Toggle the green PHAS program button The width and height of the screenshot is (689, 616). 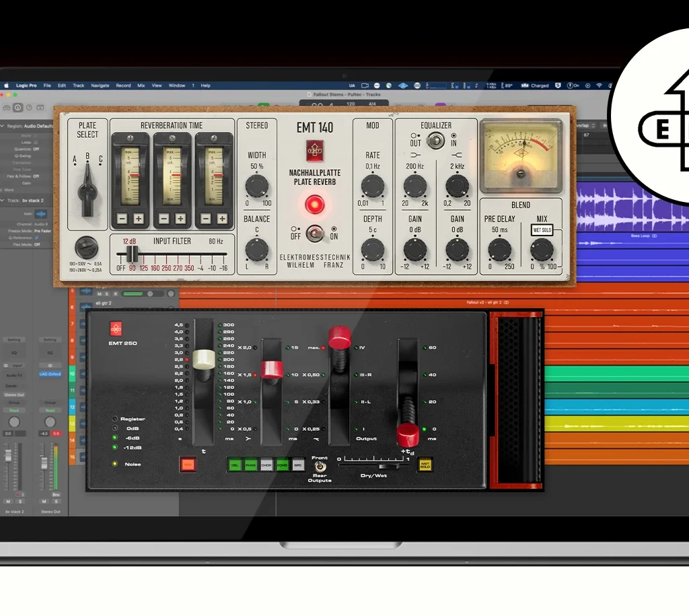[250, 465]
